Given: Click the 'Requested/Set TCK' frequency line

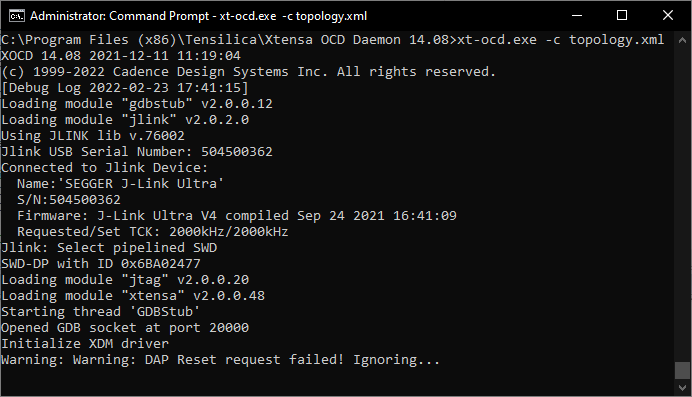Looking at the screenshot, I should (x=152, y=232).
